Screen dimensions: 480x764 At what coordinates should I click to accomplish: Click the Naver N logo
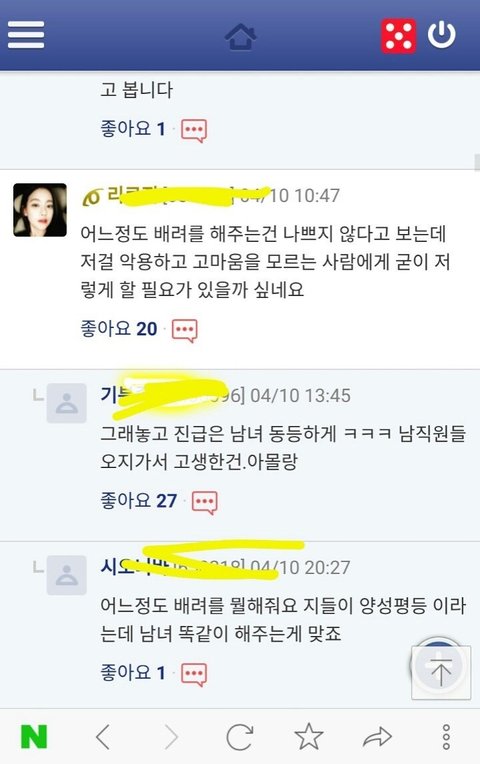pos(34,736)
